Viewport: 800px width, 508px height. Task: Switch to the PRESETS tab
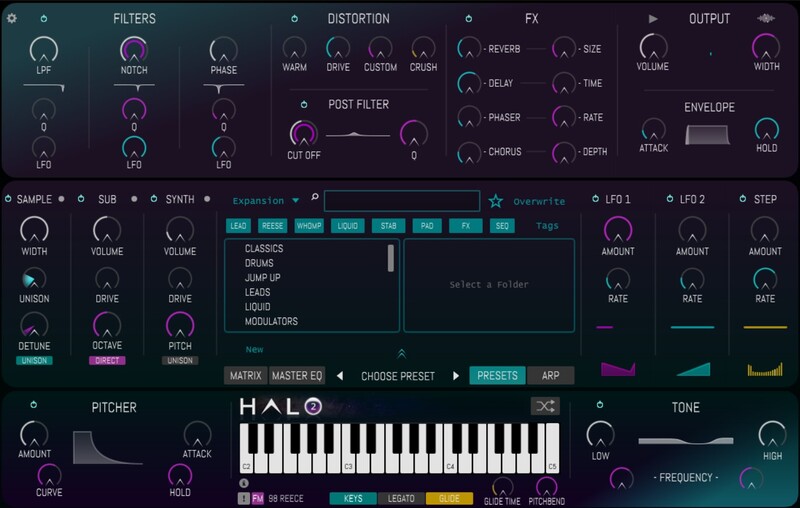tap(497, 376)
